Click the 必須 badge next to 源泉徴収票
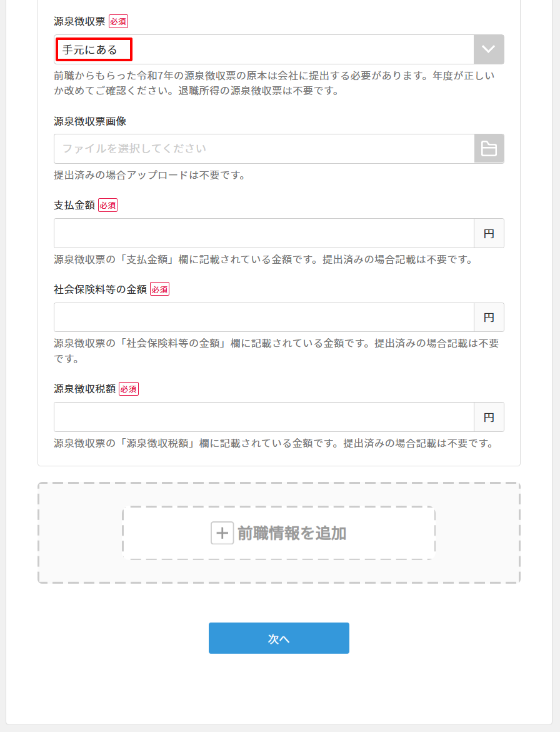Screen dimensions: 560x732 118,21
